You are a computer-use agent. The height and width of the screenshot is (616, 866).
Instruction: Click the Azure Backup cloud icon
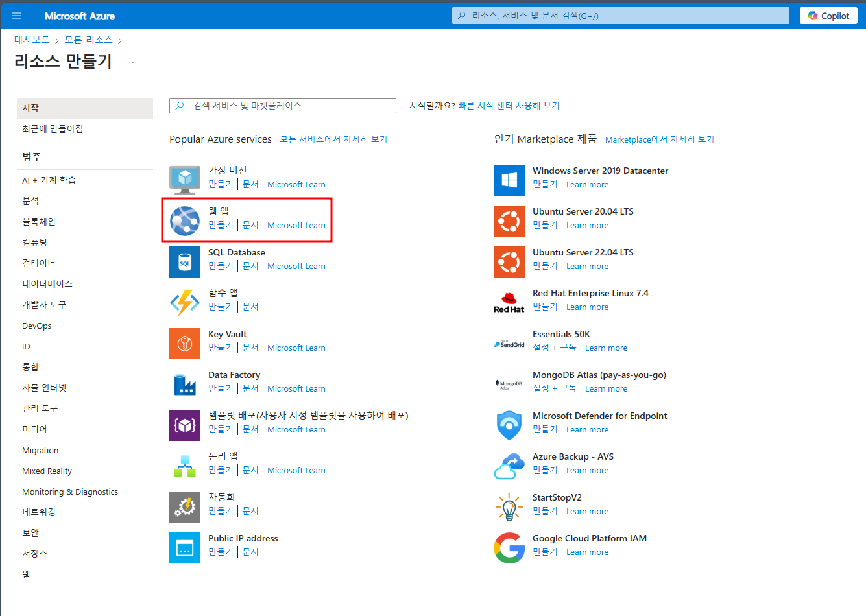click(509, 466)
